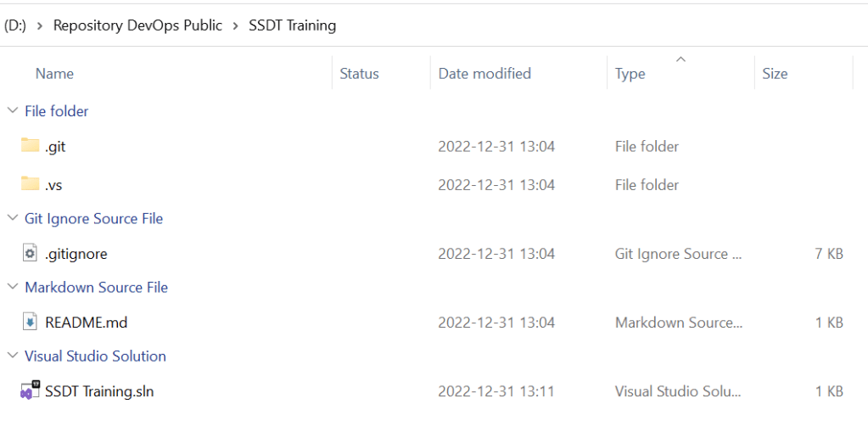
Task: Select the README.md file name
Action: (x=86, y=323)
